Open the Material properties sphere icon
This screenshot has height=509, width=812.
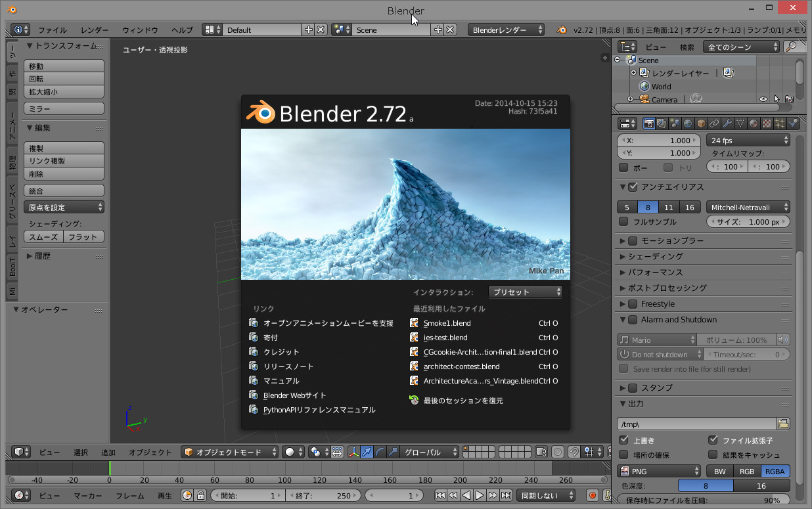[754, 123]
